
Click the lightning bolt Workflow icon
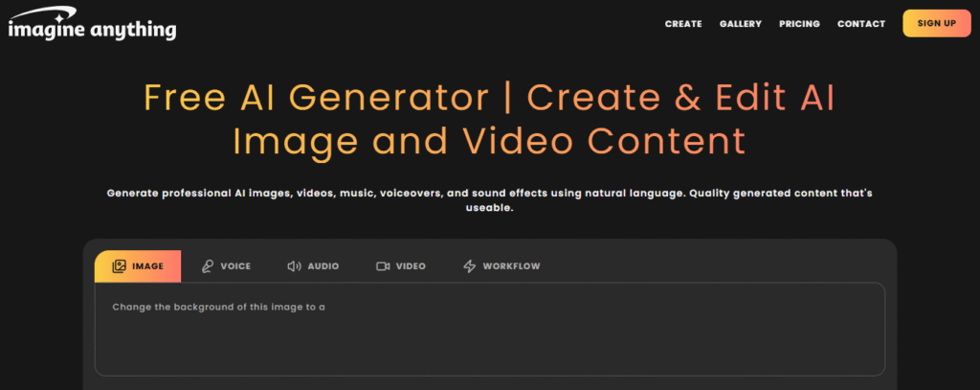pos(469,266)
